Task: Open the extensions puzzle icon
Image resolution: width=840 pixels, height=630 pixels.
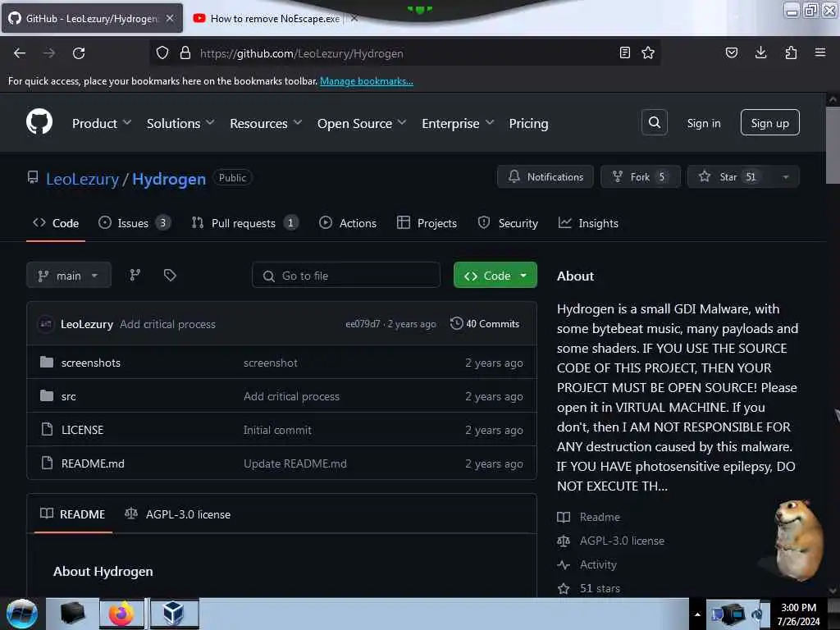Action: (791, 52)
